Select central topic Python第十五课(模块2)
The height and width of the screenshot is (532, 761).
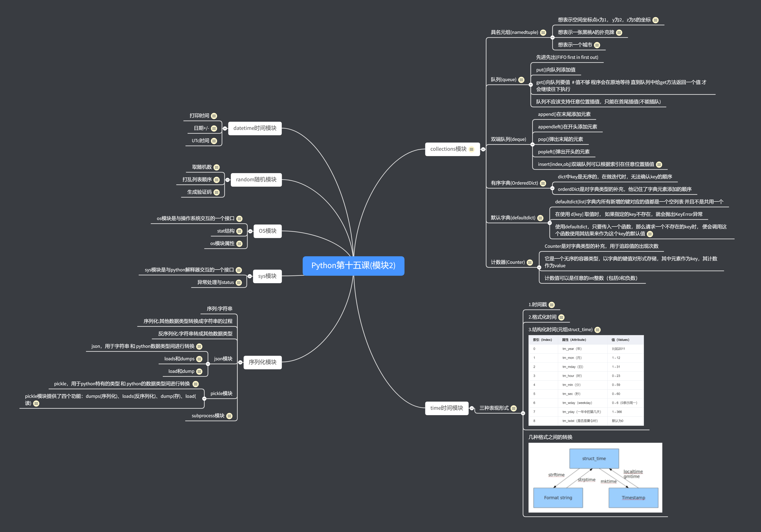[353, 266]
